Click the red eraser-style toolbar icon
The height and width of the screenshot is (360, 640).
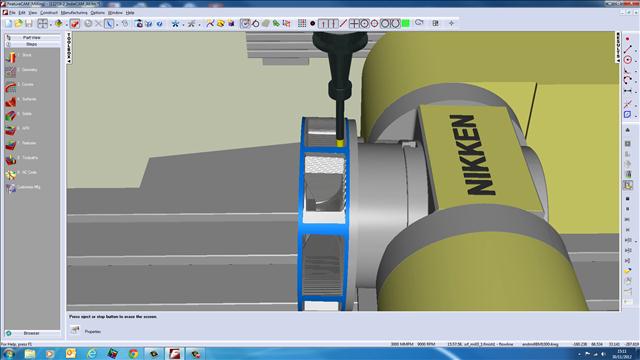pos(75,24)
